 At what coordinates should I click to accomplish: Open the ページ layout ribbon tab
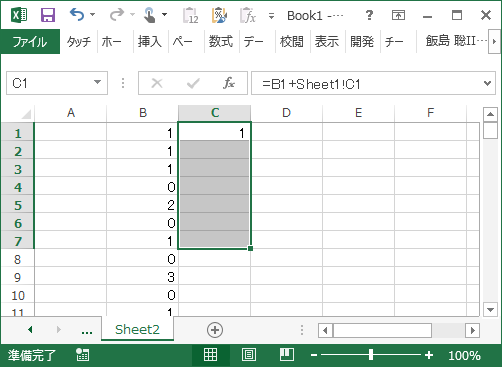[183, 42]
